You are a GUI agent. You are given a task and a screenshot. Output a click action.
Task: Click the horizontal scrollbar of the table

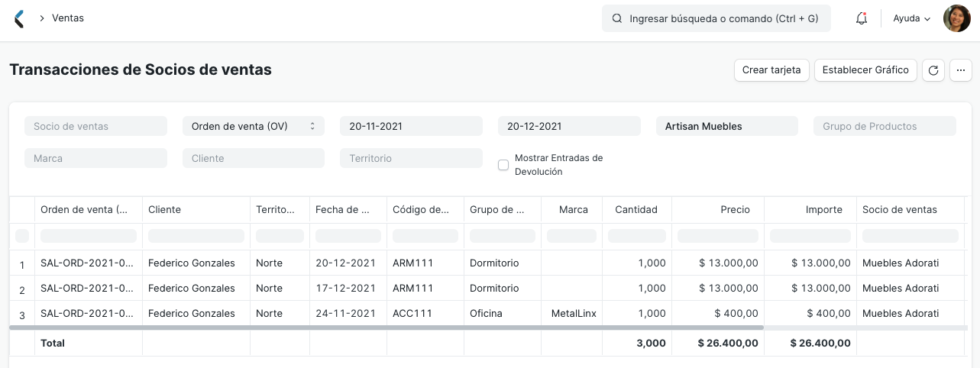[x=386, y=328]
